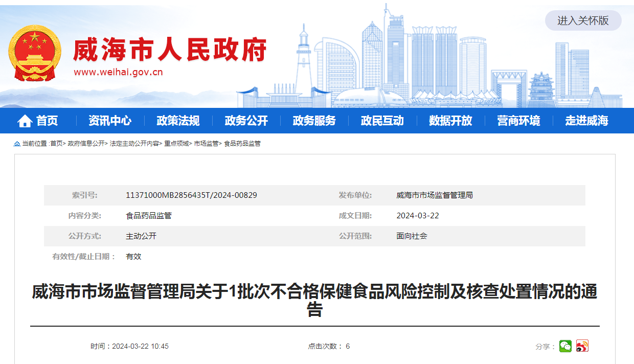Click the 有效 validity value
Viewport: 634px width, 364px height.
coord(133,257)
